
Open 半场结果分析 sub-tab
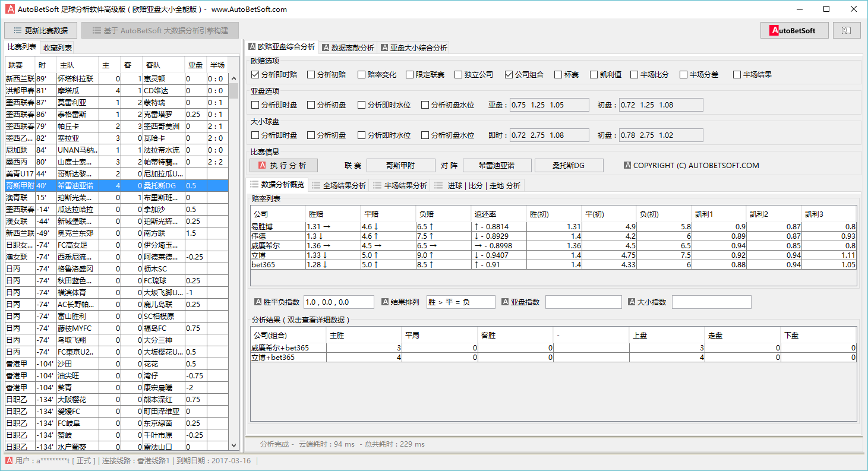(400, 185)
